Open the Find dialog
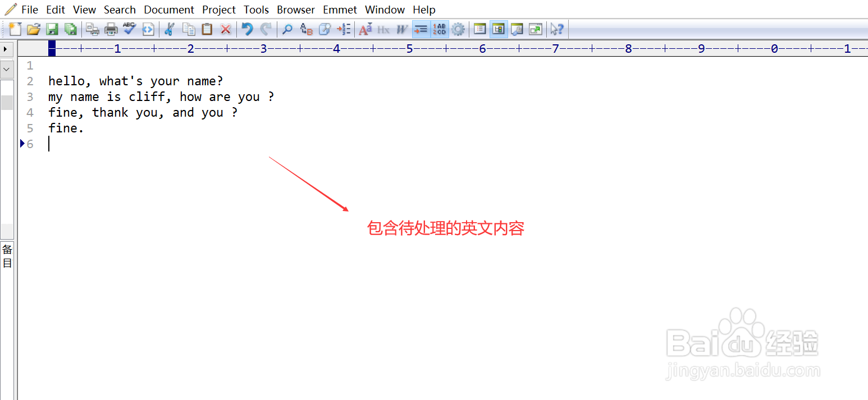Viewport: 868px width, 400px height. pos(287,29)
